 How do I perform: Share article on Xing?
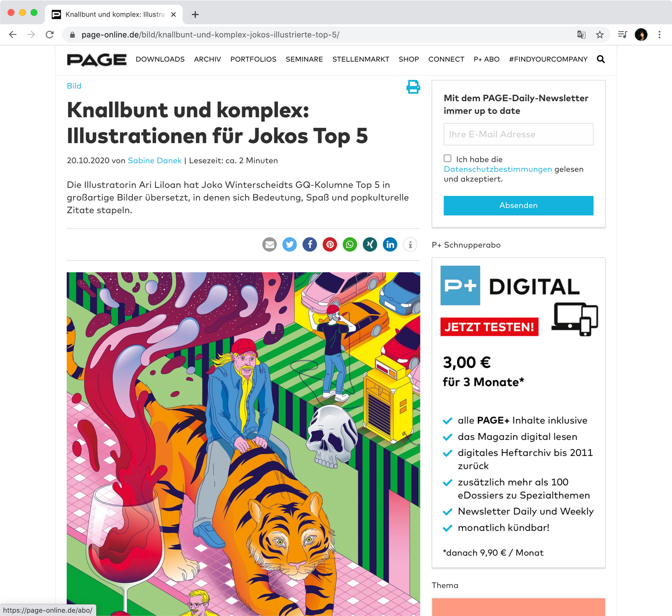click(x=370, y=245)
